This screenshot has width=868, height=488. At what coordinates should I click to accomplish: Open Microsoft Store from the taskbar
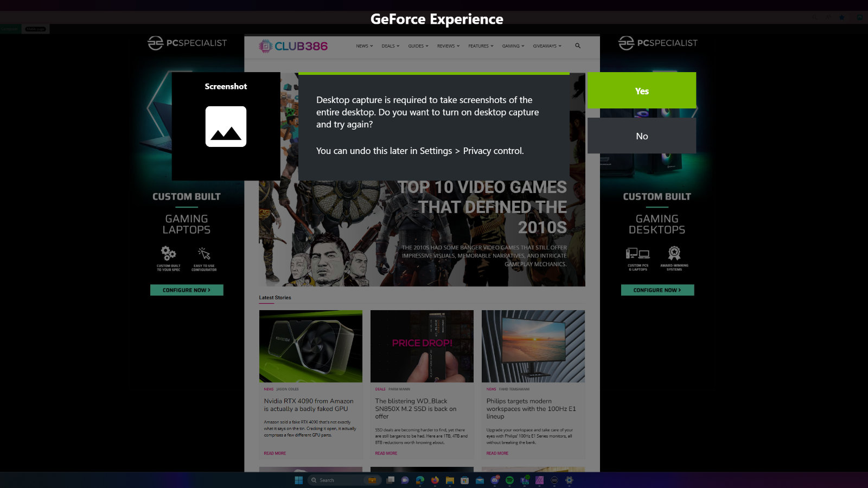464,480
